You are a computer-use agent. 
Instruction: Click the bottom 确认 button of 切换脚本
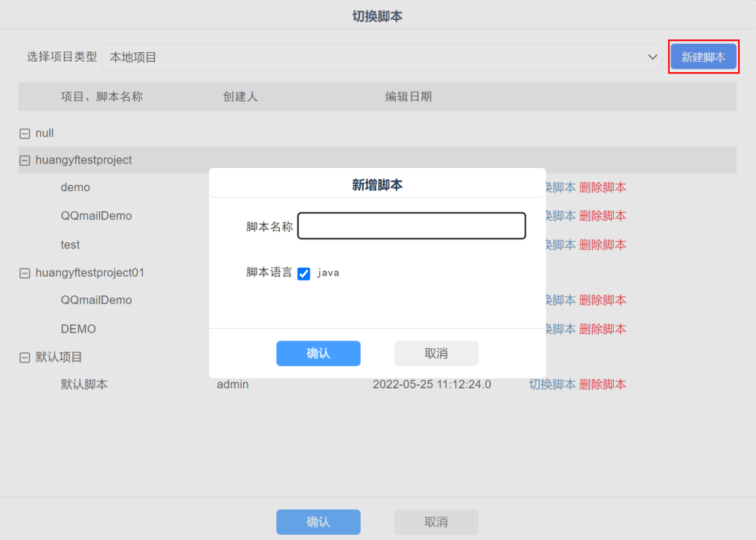tap(318, 522)
